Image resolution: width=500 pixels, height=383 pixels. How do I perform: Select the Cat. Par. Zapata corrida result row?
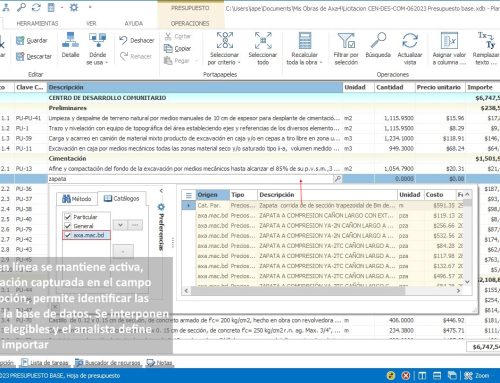[323, 206]
